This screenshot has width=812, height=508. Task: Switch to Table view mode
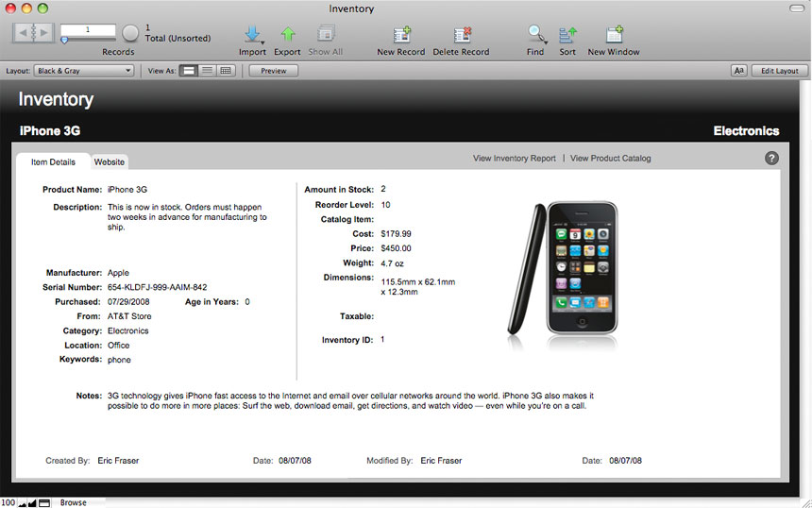[x=226, y=71]
